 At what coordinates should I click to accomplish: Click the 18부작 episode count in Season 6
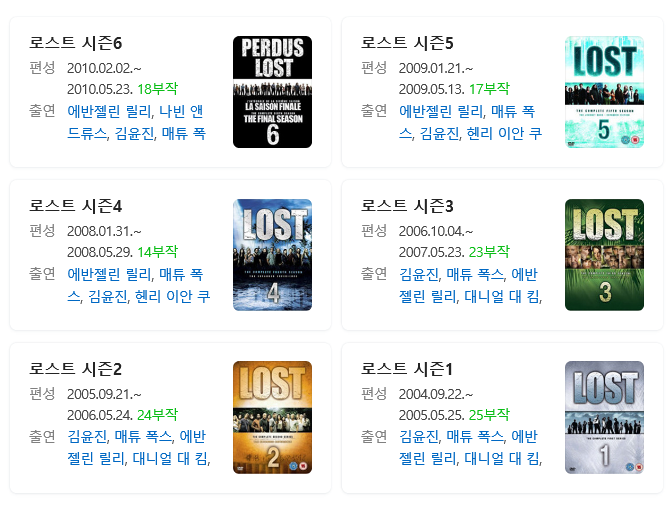tap(157, 89)
